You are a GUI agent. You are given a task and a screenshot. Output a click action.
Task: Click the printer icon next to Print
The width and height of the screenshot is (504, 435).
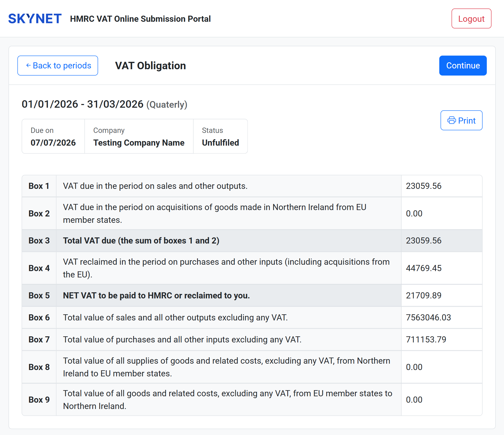(452, 120)
